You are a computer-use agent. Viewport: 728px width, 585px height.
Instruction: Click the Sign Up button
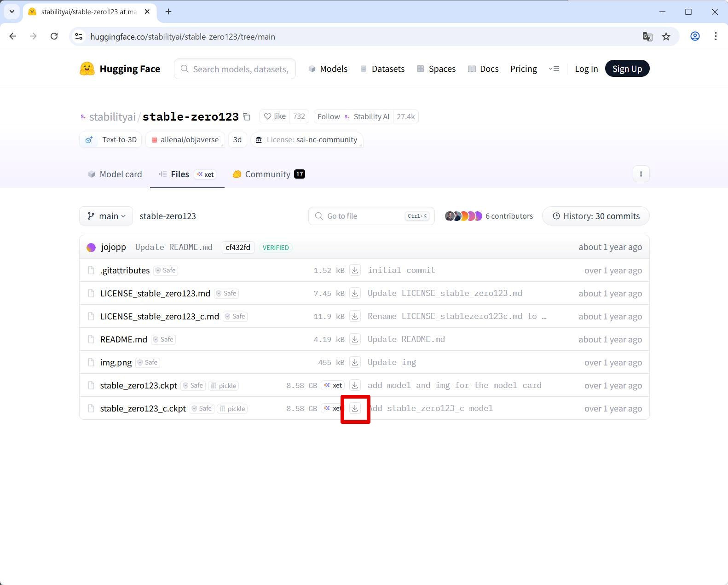[627, 69]
